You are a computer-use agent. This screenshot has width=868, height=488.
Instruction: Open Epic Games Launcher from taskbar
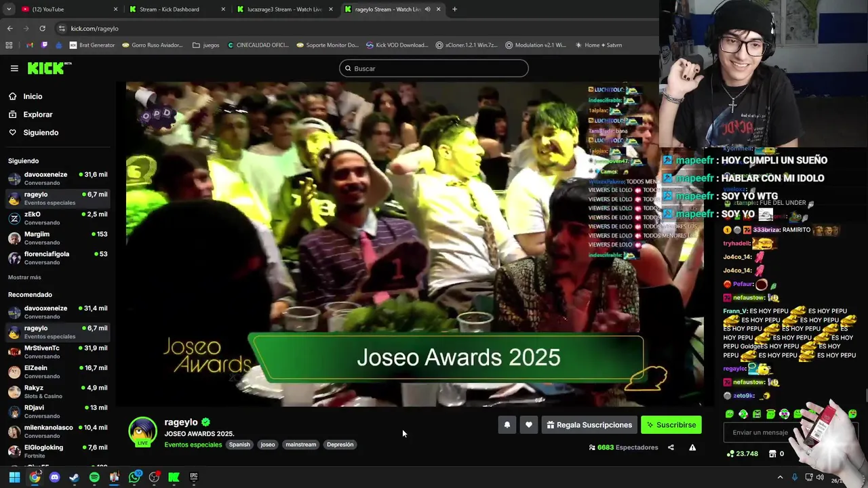click(x=194, y=477)
